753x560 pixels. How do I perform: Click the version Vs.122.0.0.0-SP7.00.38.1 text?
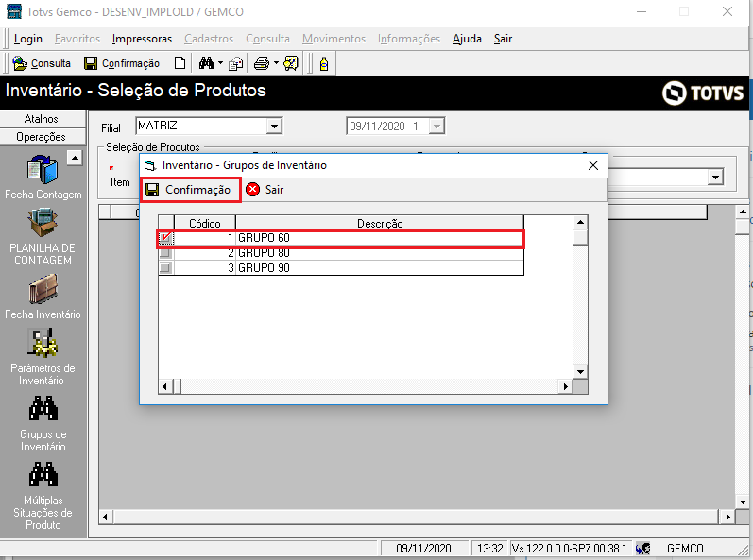(570, 549)
